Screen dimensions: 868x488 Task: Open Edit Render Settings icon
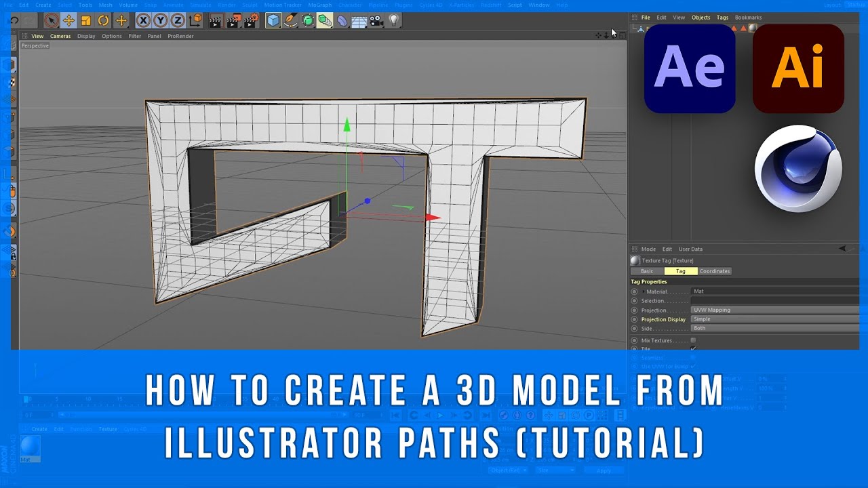point(251,20)
